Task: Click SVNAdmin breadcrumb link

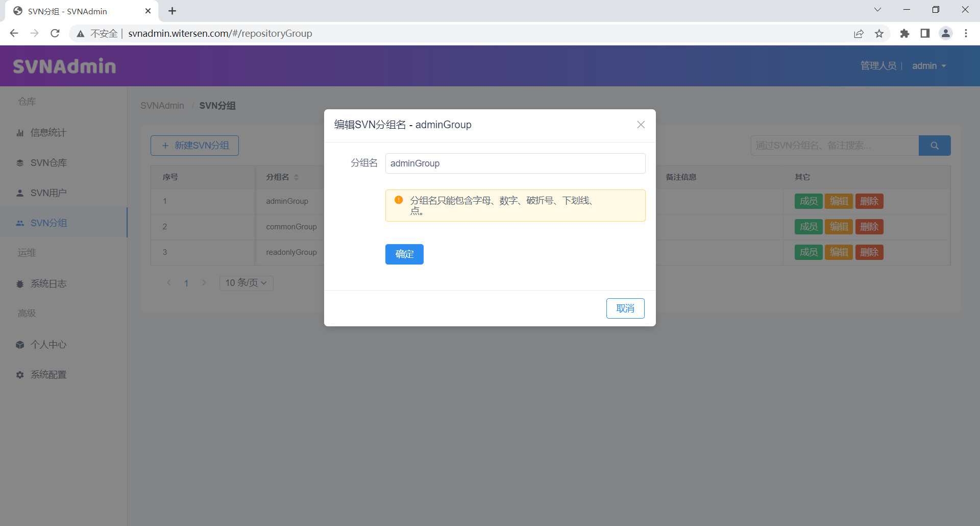Action: click(x=162, y=106)
